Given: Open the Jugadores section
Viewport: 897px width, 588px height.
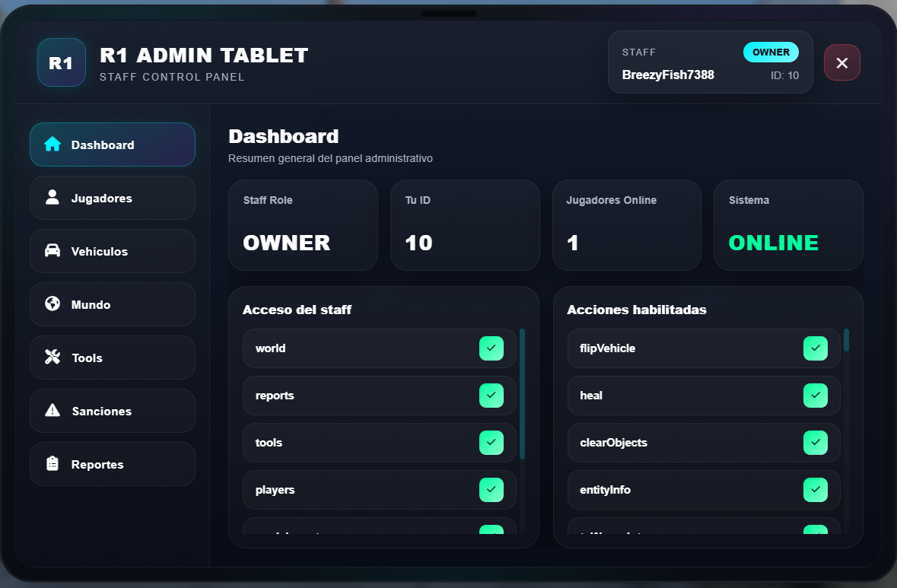Looking at the screenshot, I should [x=113, y=198].
